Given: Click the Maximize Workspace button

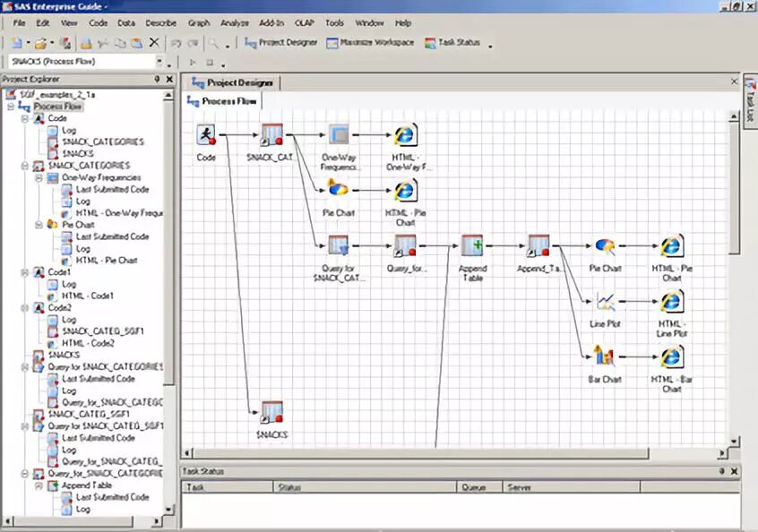Looking at the screenshot, I should tap(370, 42).
